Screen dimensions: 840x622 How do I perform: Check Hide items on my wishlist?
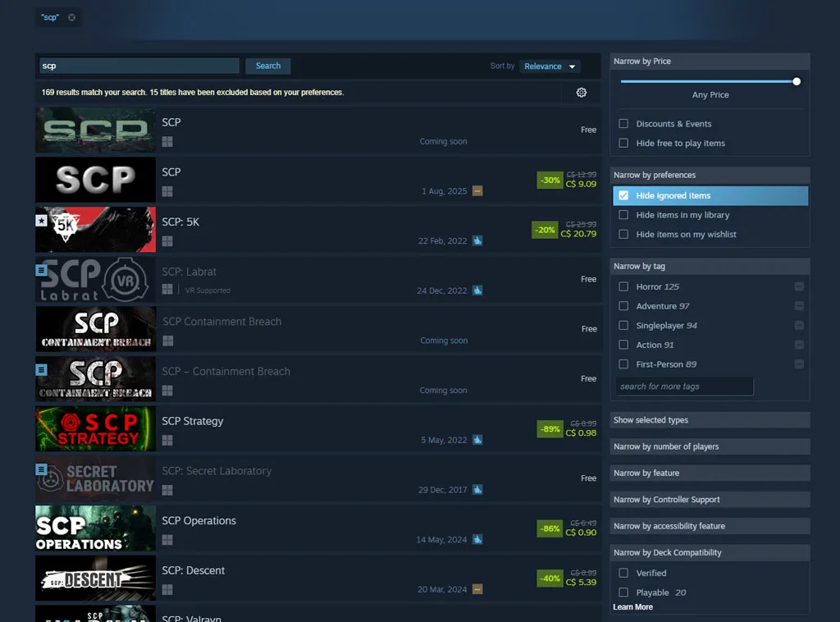click(x=623, y=234)
